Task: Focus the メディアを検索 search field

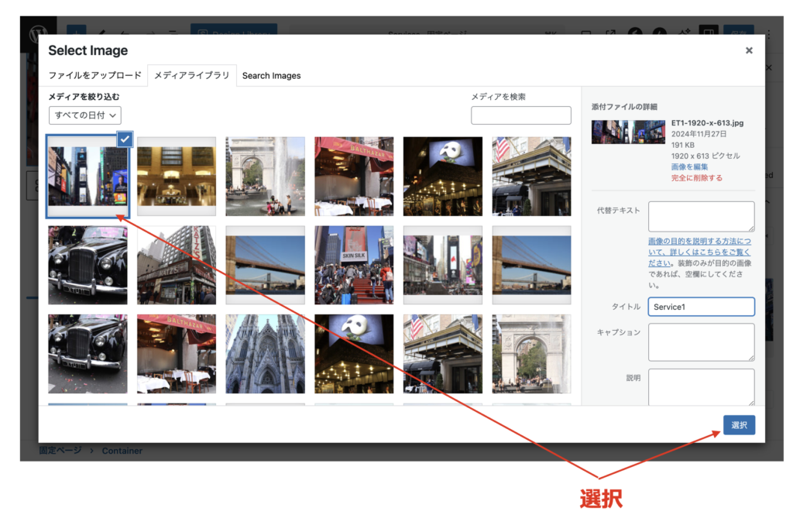Action: click(x=520, y=115)
